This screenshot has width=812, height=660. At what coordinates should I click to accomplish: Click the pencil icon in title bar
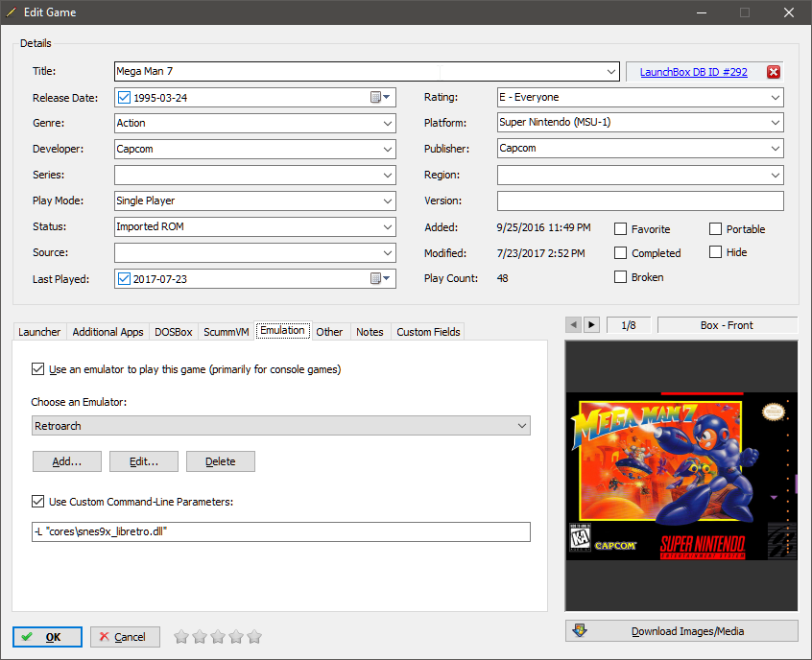click(11, 12)
